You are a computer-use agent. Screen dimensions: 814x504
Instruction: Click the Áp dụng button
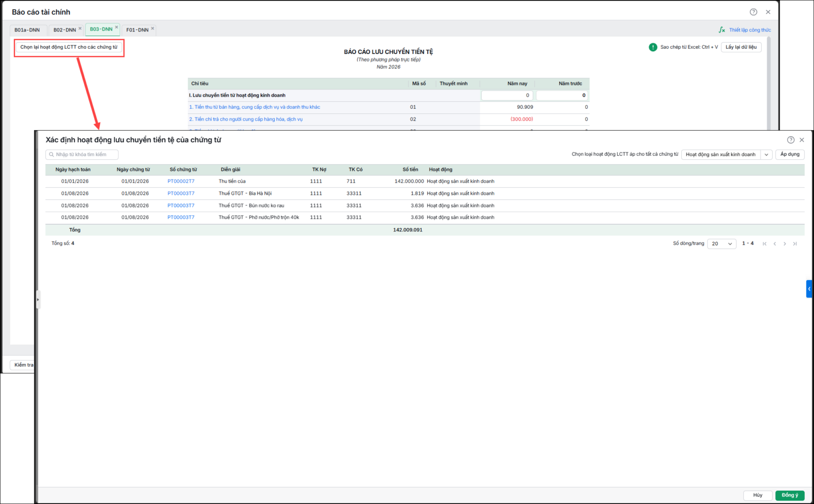(790, 155)
